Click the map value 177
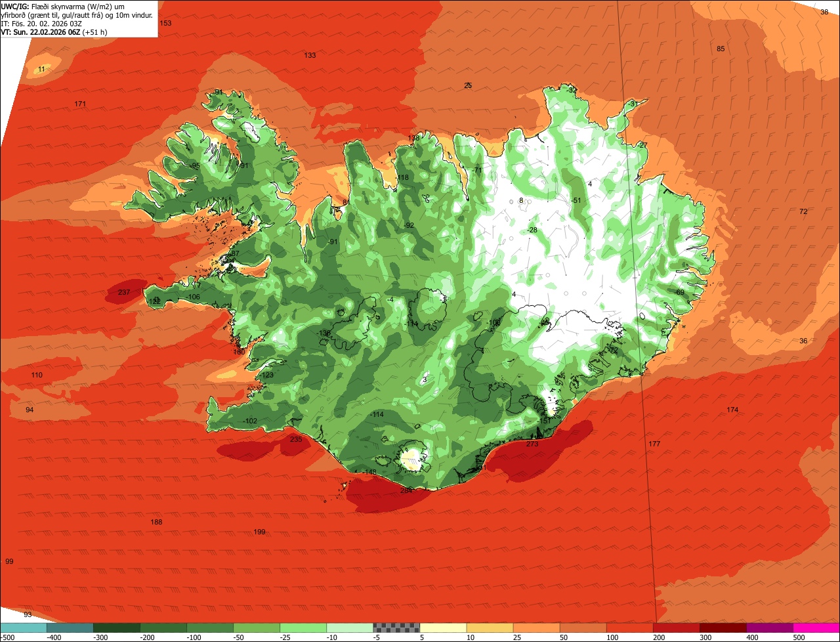Image resolution: width=840 pixels, height=642 pixels. [654, 444]
